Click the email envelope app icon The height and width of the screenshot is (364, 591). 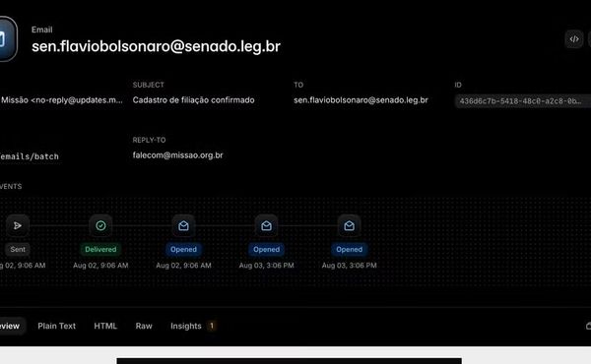pyautogui.click(x=7, y=38)
